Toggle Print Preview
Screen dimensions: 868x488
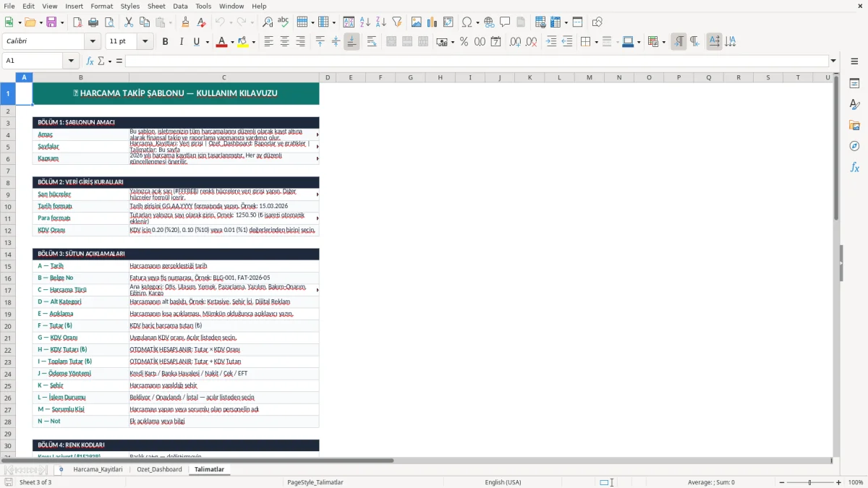(109, 22)
